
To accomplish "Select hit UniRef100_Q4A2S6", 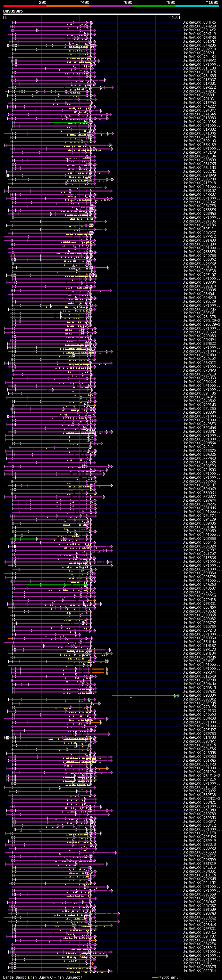I will click(199, 122).
